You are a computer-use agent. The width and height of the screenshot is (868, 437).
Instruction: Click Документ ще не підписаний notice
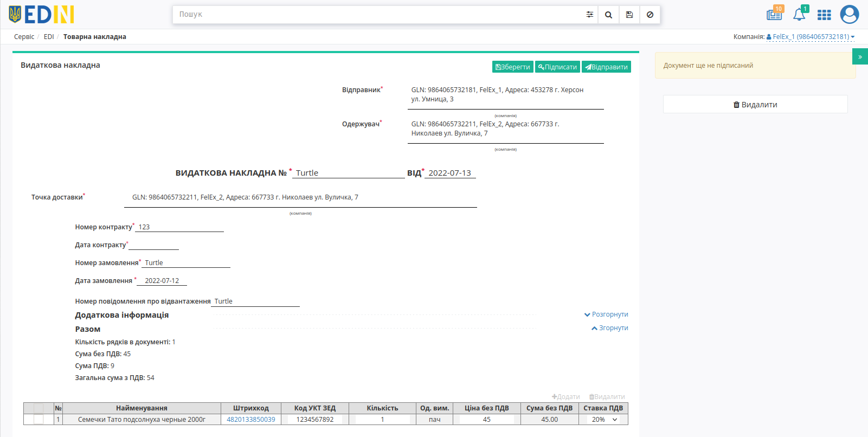pos(755,66)
